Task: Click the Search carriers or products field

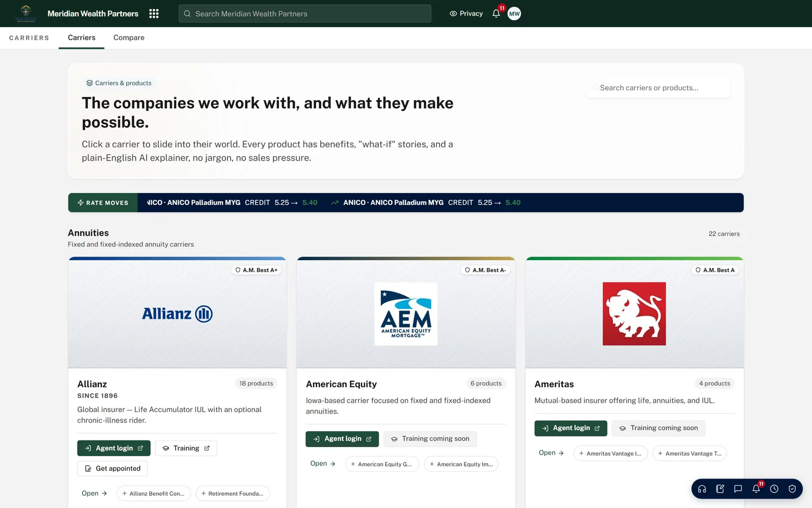Action: [x=658, y=88]
